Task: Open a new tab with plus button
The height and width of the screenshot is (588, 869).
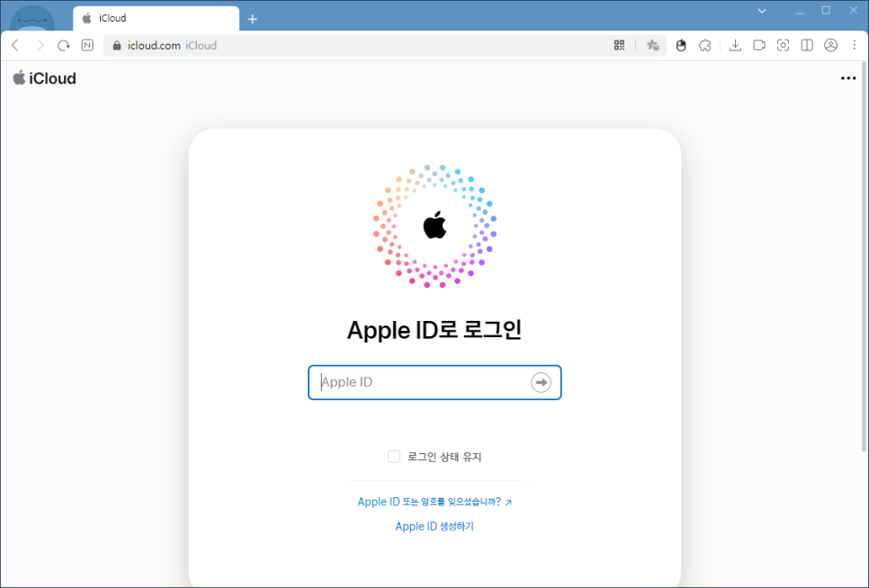Action: 252,20
